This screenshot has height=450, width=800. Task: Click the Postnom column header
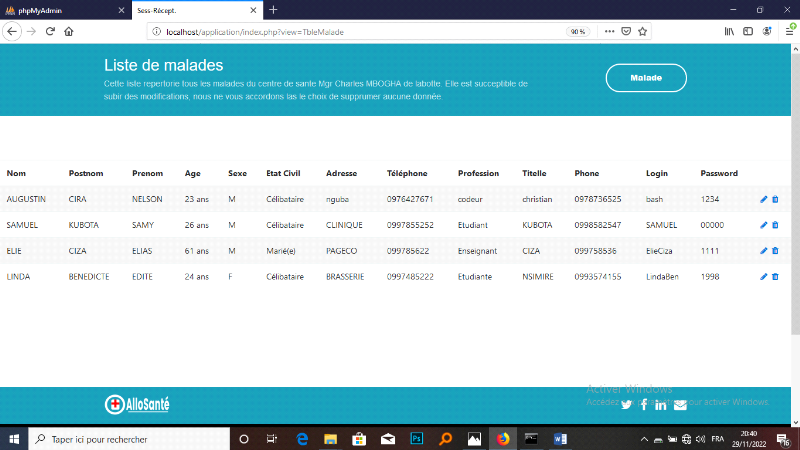(86, 173)
